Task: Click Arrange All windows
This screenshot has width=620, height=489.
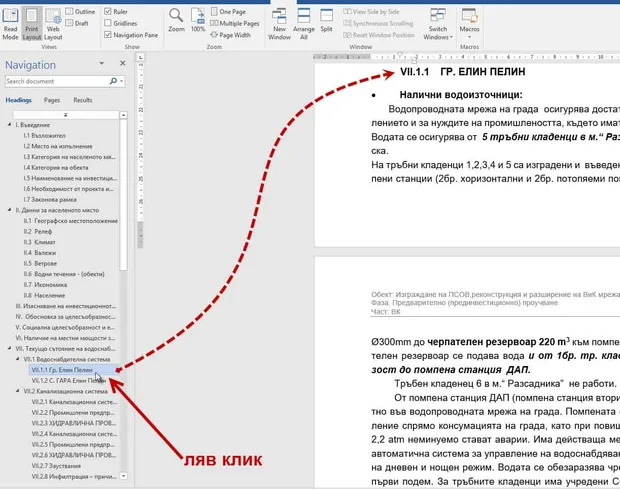Action: 304,25
